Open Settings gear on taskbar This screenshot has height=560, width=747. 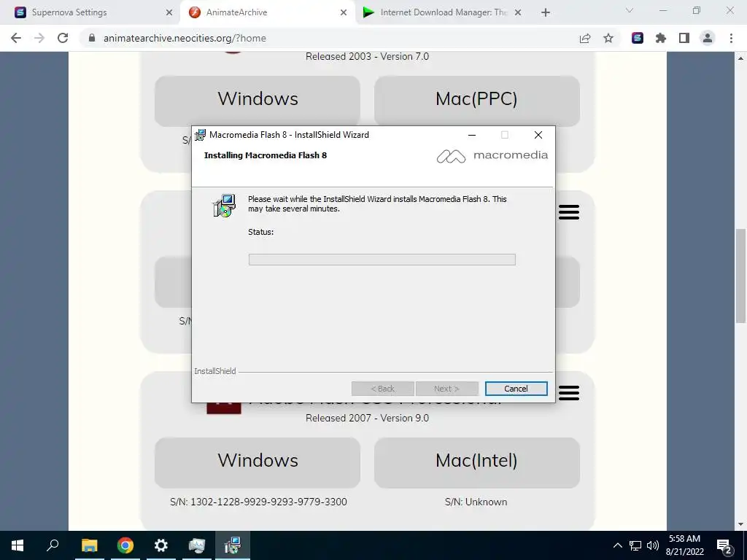point(160,545)
